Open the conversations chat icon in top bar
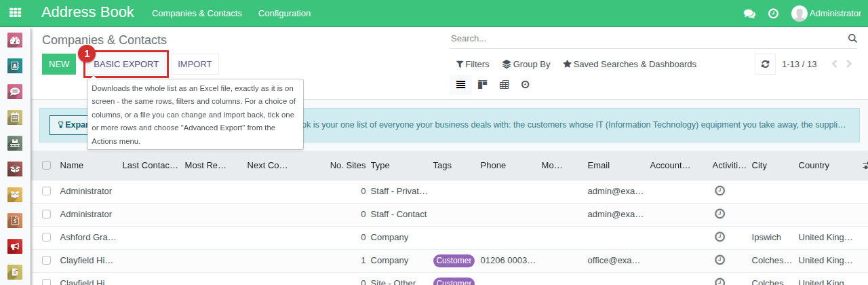Viewport: 868px width, 285px height. (x=749, y=14)
